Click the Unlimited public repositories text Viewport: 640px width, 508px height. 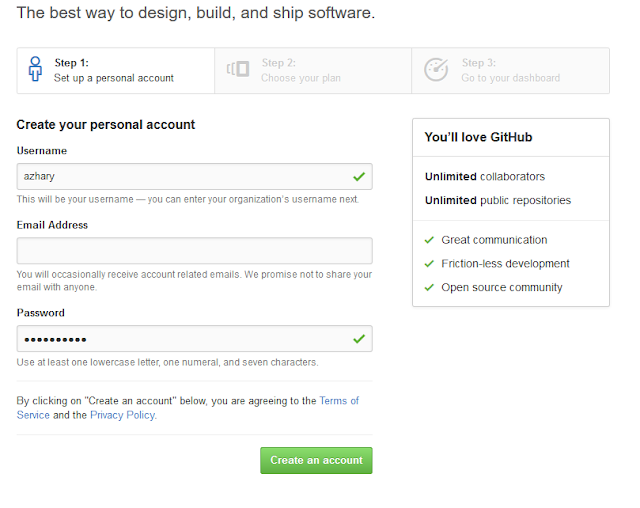point(498,200)
